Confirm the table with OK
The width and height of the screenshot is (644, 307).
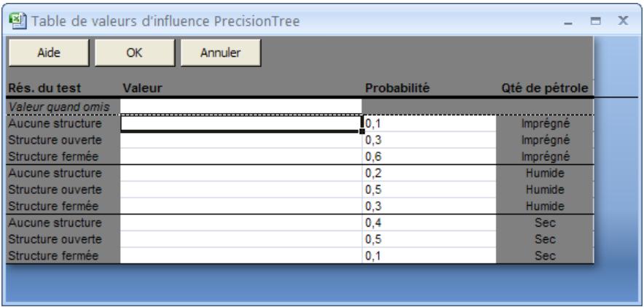(x=135, y=53)
